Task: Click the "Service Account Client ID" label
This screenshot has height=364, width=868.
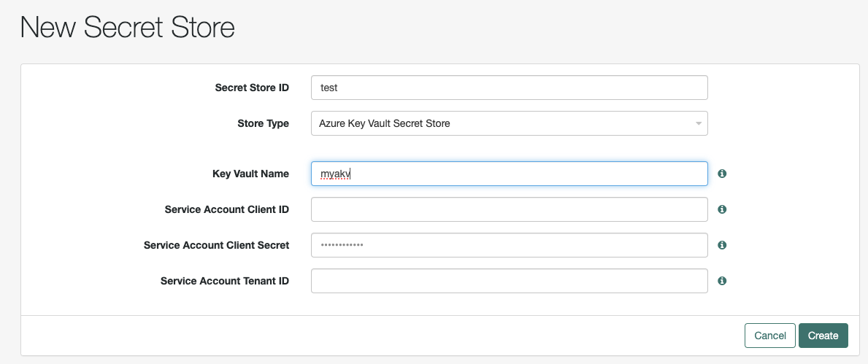Action: click(x=227, y=209)
